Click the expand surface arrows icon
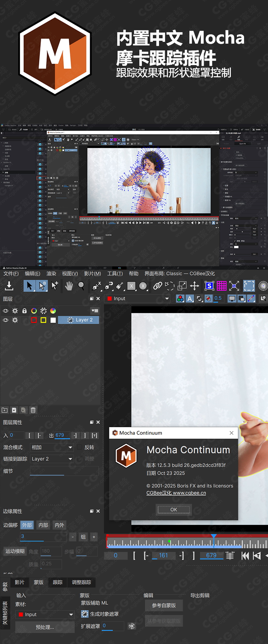268x644 pixels. (x=234, y=286)
